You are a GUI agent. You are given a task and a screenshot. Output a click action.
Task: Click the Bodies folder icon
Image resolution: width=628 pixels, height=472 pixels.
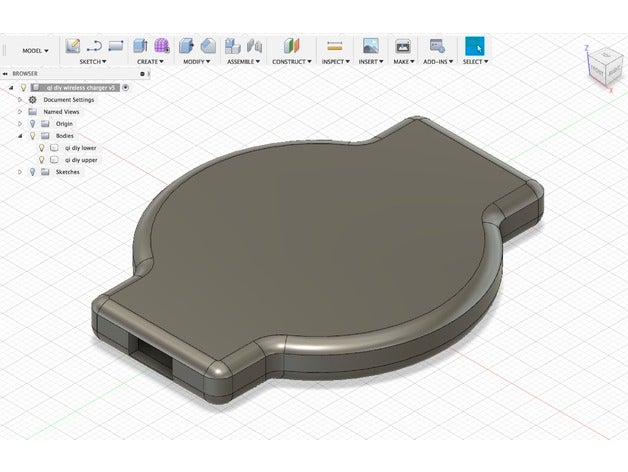click(45, 136)
